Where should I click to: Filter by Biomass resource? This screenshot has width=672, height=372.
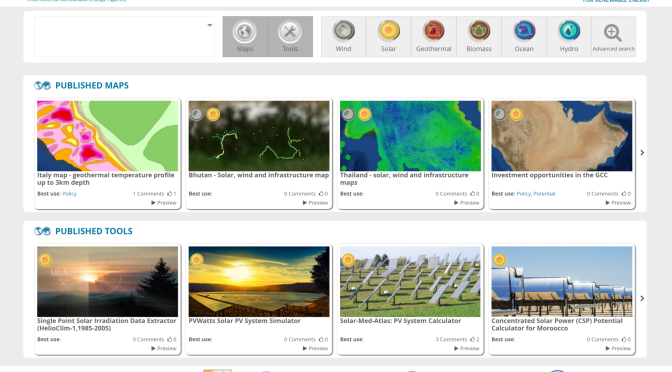pyautogui.click(x=479, y=36)
